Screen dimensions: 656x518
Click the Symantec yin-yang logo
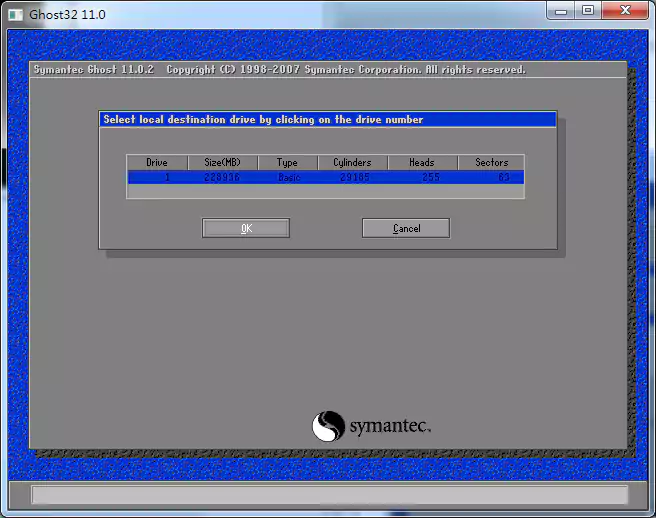(x=328, y=426)
